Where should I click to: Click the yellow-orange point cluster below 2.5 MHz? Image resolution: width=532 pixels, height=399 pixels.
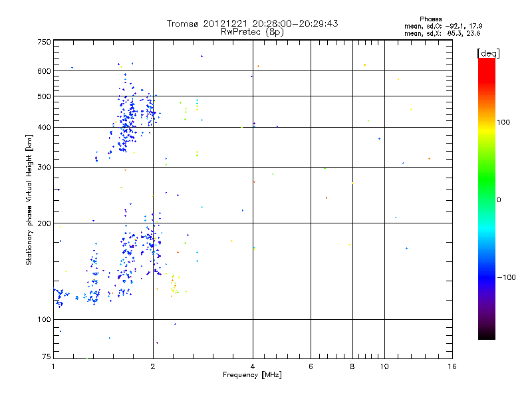(175, 285)
